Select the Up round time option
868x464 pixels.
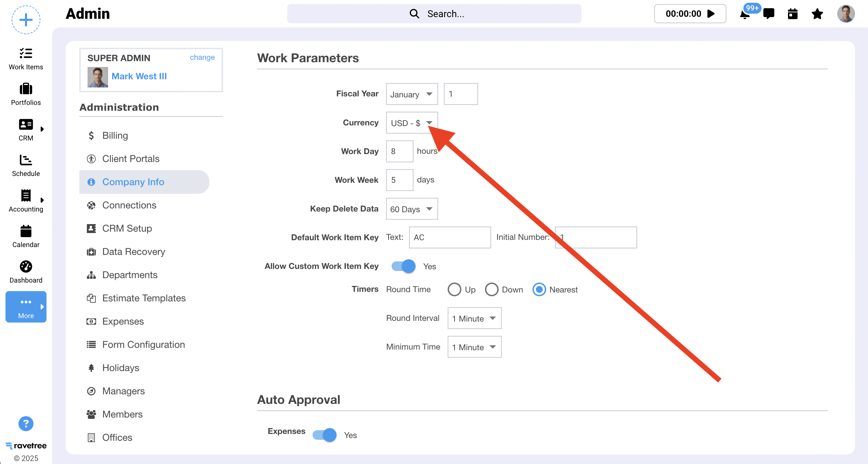(455, 289)
